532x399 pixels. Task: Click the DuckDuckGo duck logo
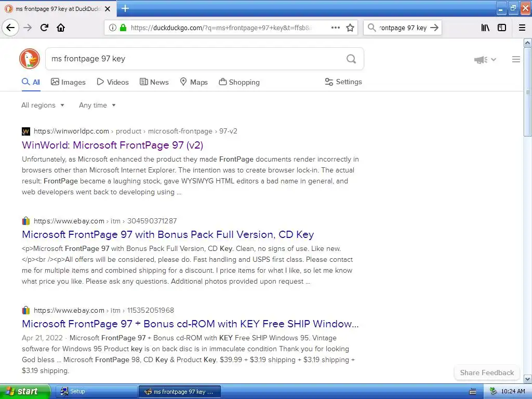(30, 59)
